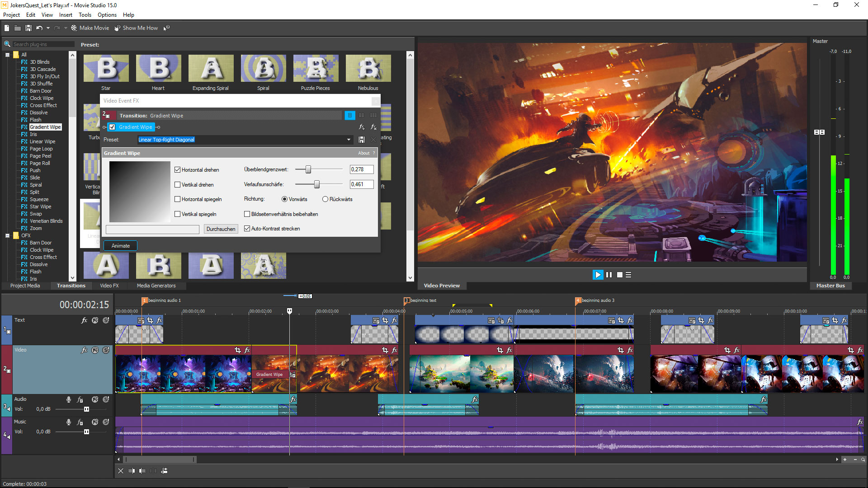868x488 pixels.
Task: Open Track FX on the Text track
Action: [84, 320]
